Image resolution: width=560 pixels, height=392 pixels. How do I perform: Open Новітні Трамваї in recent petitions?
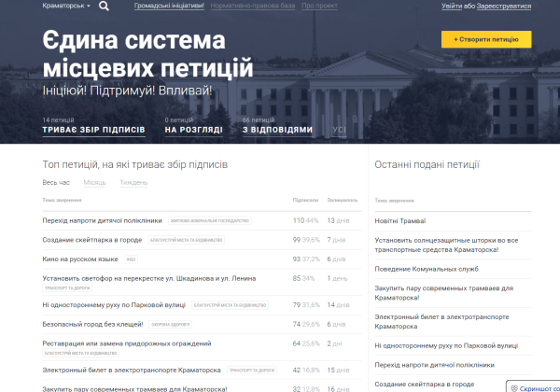click(x=400, y=221)
